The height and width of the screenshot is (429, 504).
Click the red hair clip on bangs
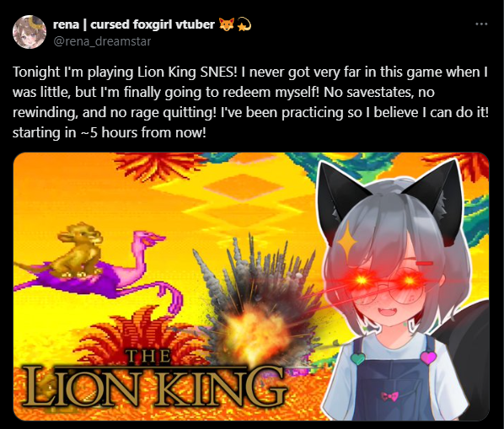424,264
